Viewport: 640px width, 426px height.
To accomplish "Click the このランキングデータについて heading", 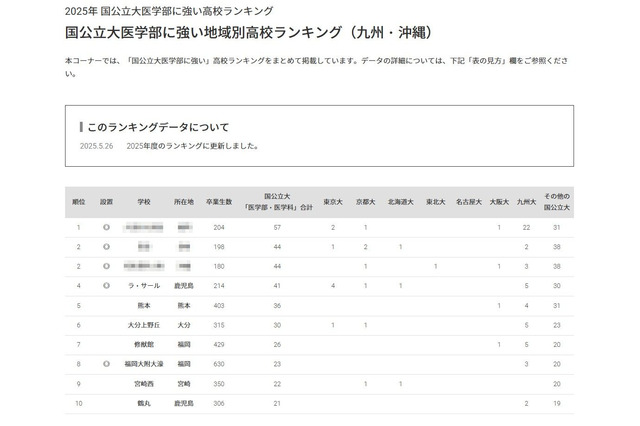I will click(158, 127).
